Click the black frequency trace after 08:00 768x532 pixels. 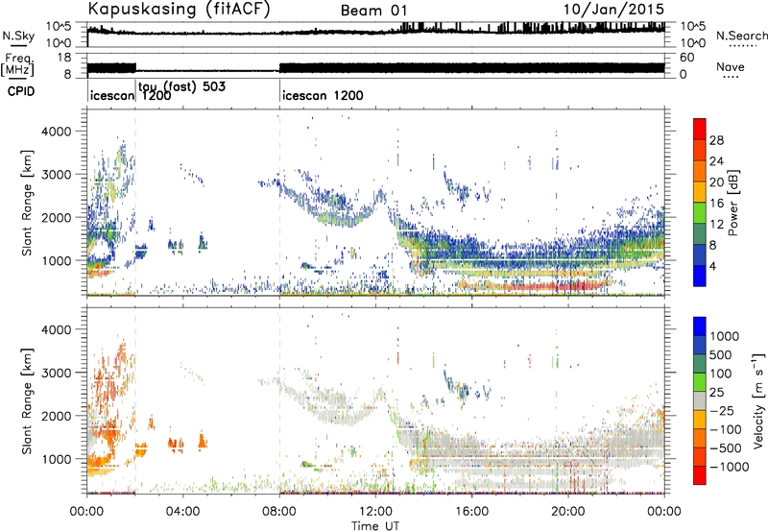point(471,68)
